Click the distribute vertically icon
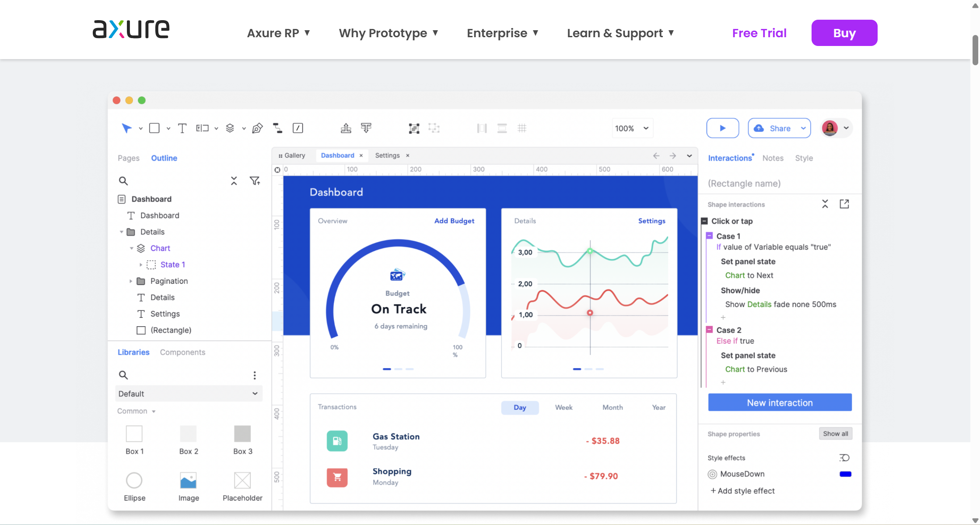 coord(502,128)
